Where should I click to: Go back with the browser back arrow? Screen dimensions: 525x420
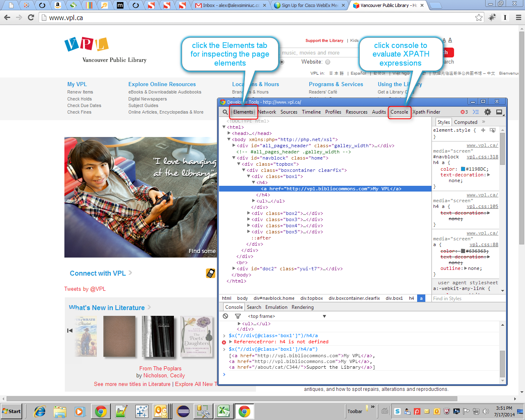point(7,18)
